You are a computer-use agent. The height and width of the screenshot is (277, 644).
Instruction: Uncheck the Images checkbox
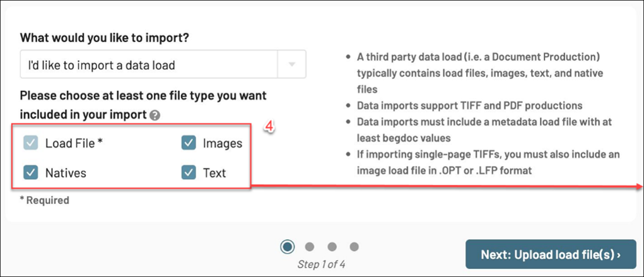pyautogui.click(x=189, y=143)
